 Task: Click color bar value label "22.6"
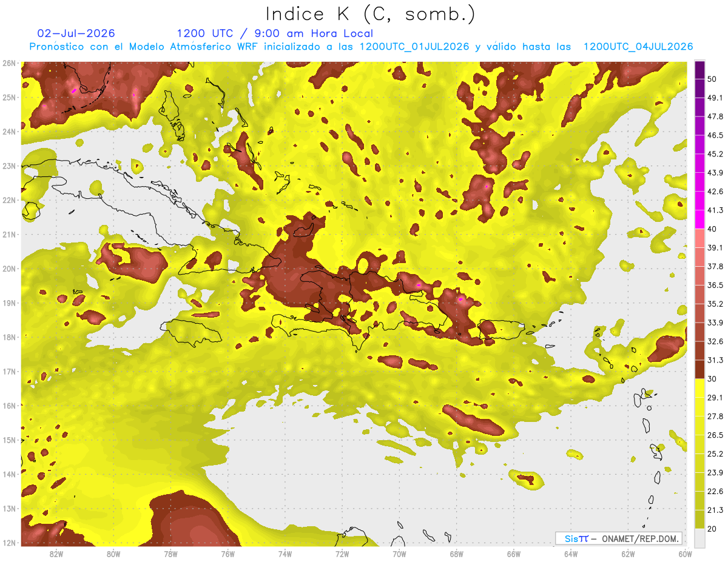pos(715,491)
